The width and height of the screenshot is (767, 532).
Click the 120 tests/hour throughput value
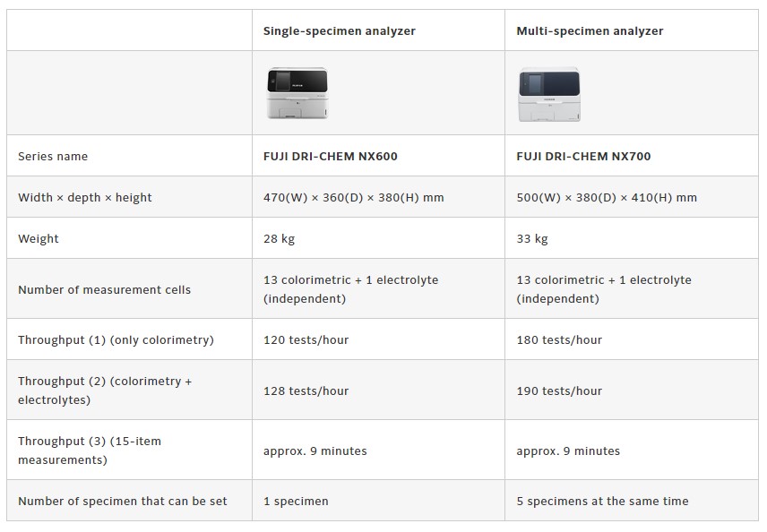[306, 340]
